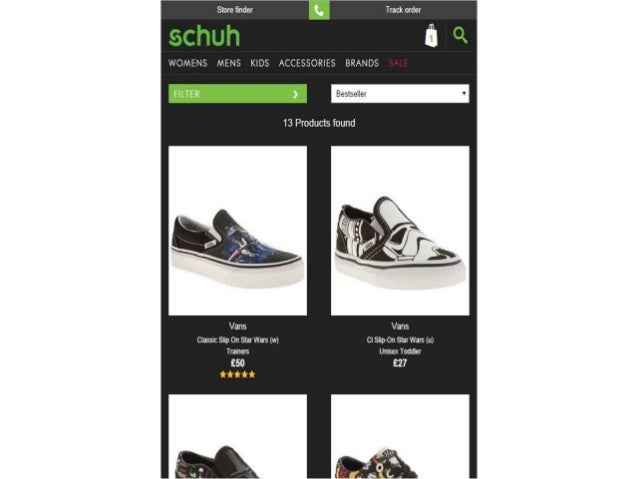638x479 pixels.
Task: Visit the red SALE section
Action: tap(398, 63)
